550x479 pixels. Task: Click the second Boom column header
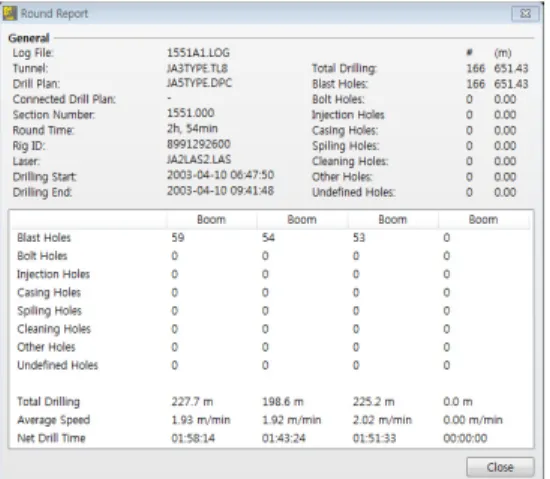(302, 220)
